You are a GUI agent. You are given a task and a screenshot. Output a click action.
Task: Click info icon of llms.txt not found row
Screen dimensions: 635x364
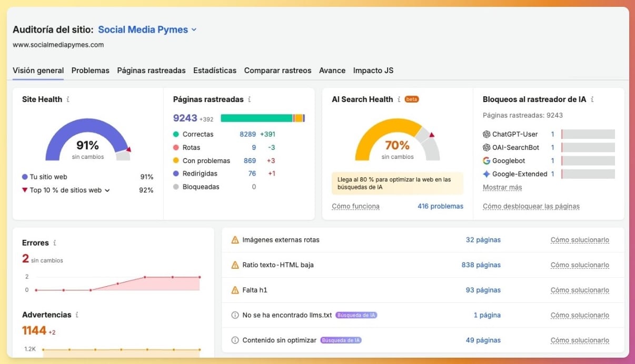coord(235,316)
